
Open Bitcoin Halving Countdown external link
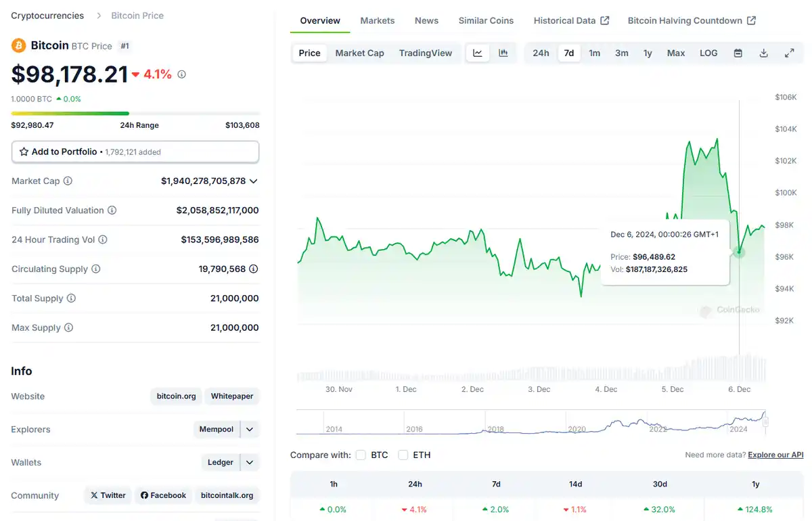pyautogui.click(x=692, y=20)
